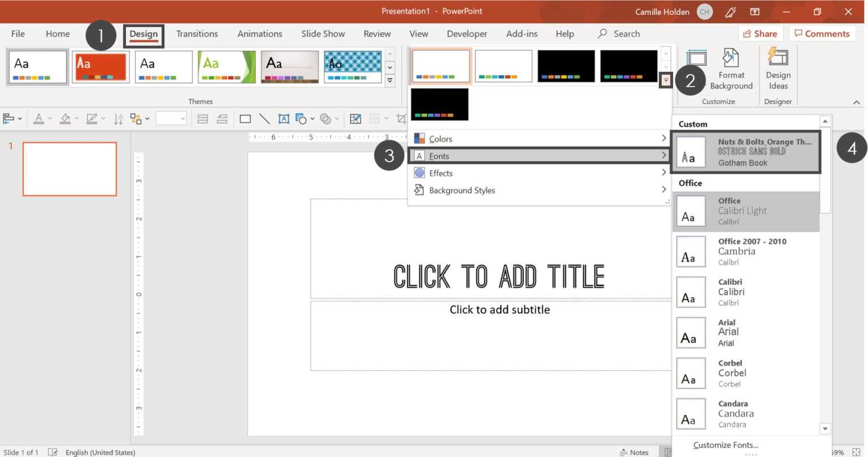Screen dimensions: 868x457
Task: Open the Slide Show menu
Action: pos(323,33)
